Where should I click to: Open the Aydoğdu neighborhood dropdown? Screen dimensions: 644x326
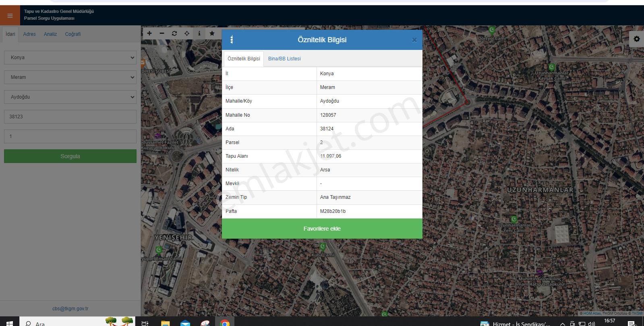point(70,97)
